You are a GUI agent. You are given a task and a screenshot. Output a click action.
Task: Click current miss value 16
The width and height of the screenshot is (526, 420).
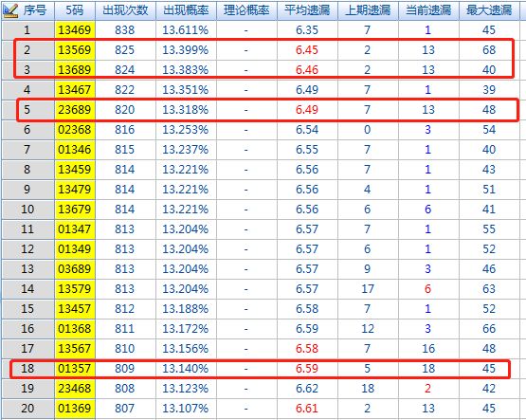pos(428,349)
